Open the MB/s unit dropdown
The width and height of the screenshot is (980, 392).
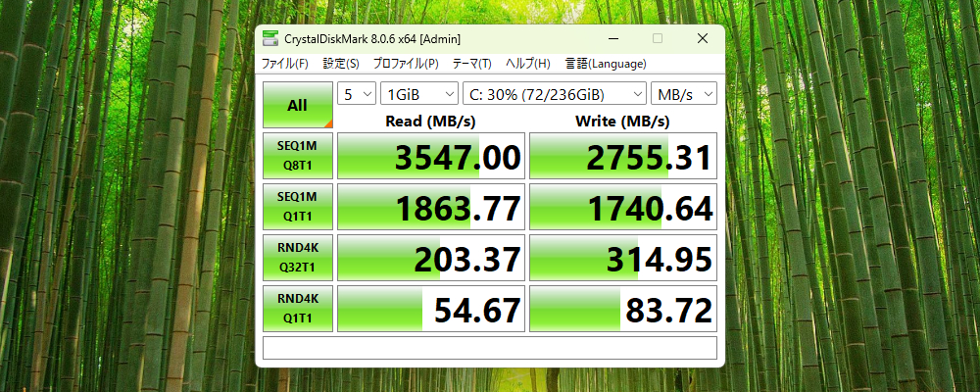684,94
